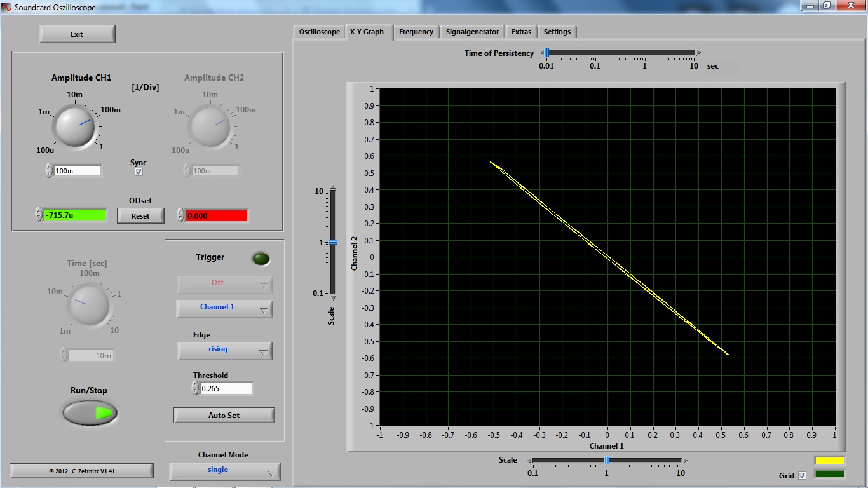Click the green Run/Stop play button

click(90, 413)
